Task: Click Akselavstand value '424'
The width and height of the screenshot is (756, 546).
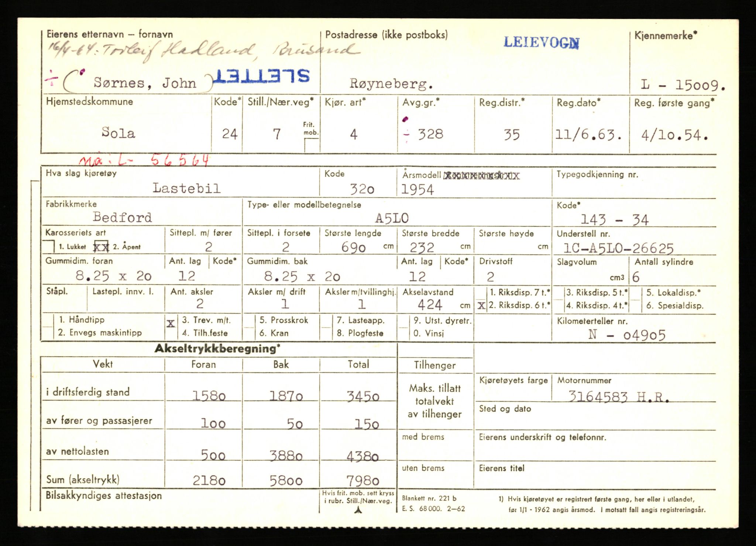Action: pos(430,305)
